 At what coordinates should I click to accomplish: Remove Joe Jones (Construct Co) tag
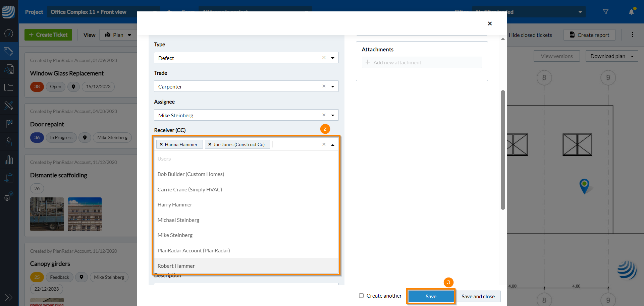210,144
